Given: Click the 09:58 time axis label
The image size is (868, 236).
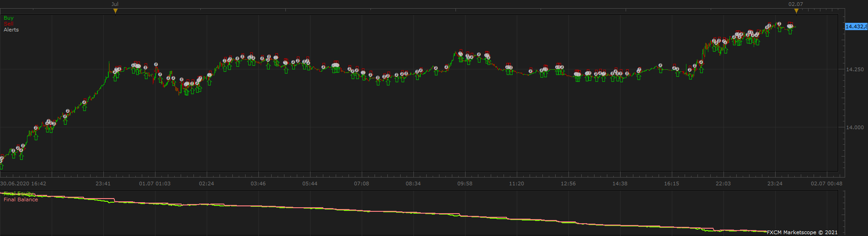Looking at the screenshot, I should click(465, 184).
